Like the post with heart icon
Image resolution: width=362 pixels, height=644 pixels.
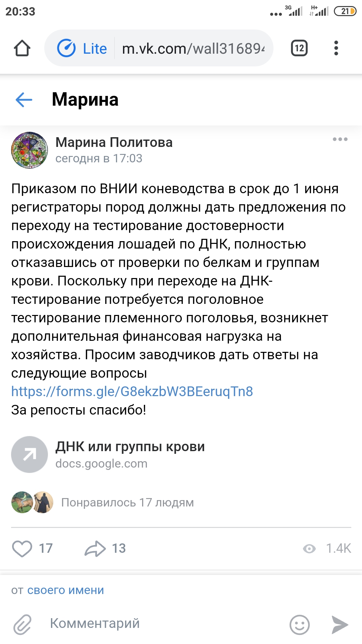point(22,548)
